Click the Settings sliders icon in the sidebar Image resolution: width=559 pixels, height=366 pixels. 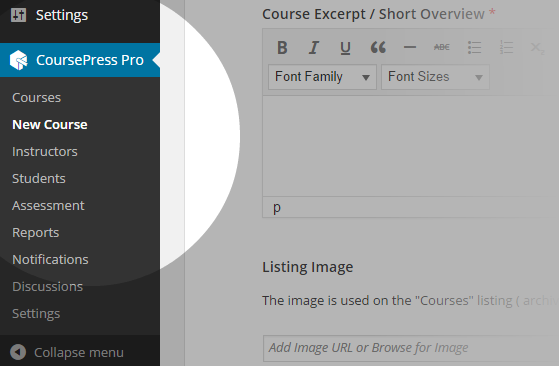(19, 15)
